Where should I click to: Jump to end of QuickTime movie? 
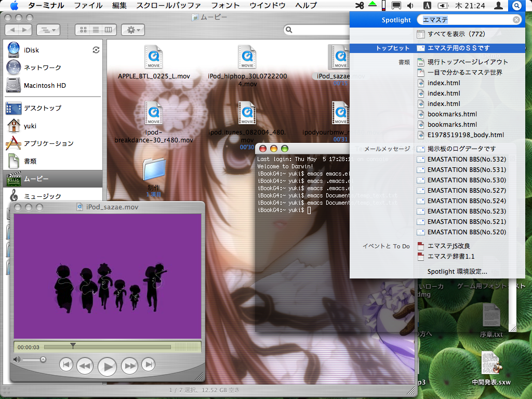pyautogui.click(x=148, y=365)
